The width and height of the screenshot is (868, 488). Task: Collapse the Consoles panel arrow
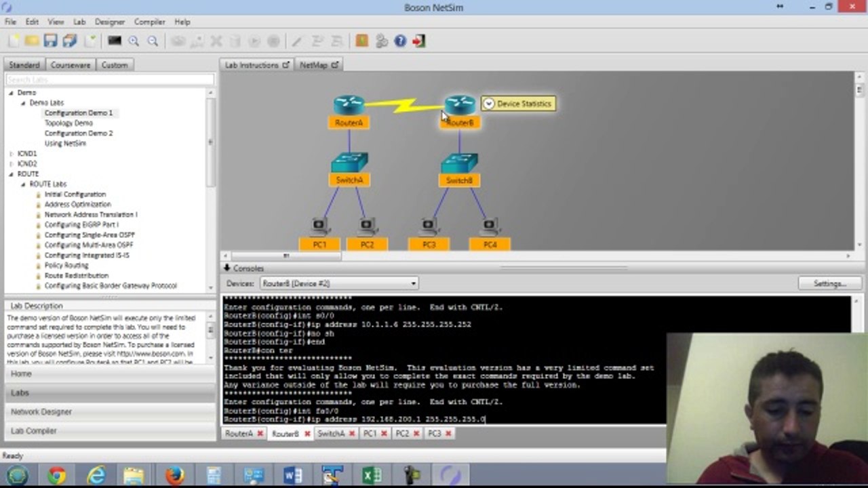[x=227, y=268]
